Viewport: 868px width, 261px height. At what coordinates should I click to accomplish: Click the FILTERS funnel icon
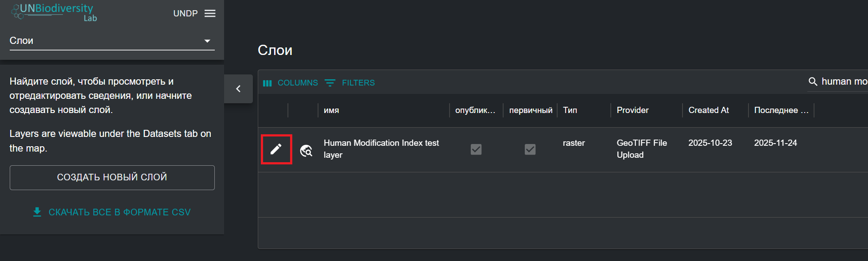[x=330, y=83]
